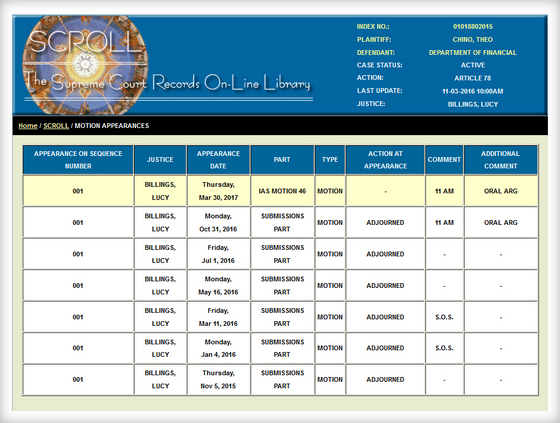
Task: Click the Additional Comment column header
Action: [500, 160]
